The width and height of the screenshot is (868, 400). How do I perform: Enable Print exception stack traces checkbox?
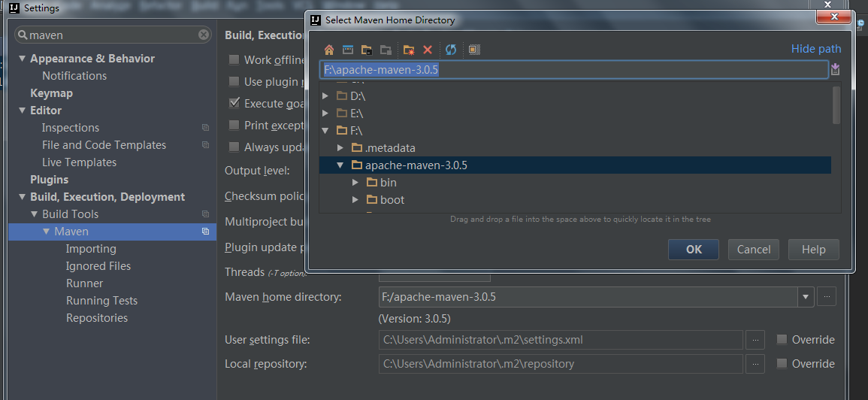234,126
